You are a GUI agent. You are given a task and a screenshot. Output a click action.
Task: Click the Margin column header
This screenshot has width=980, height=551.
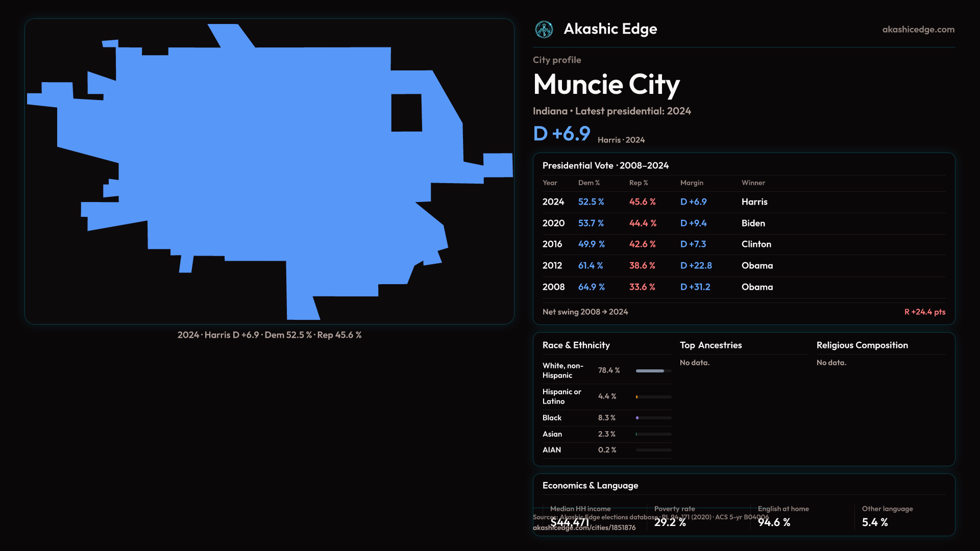[x=691, y=183]
